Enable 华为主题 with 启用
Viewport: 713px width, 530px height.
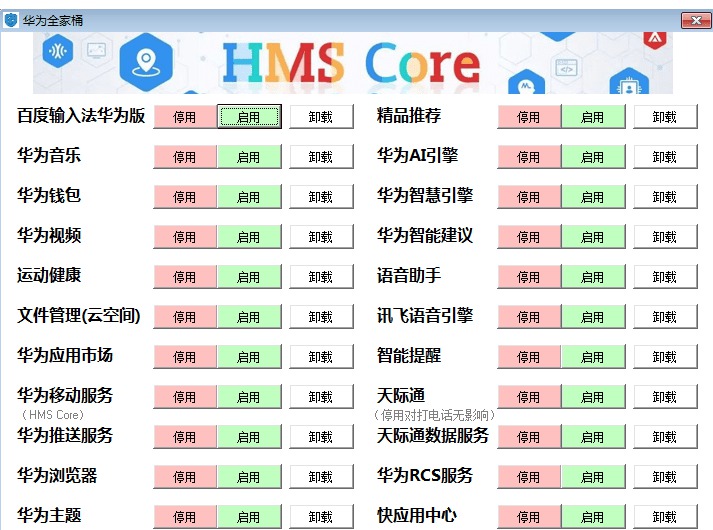tap(249, 517)
